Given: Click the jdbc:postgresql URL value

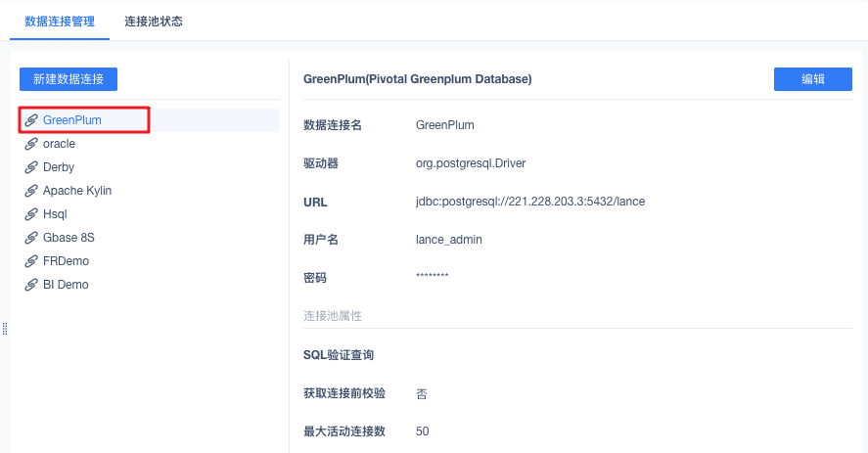Looking at the screenshot, I should coord(530,202).
